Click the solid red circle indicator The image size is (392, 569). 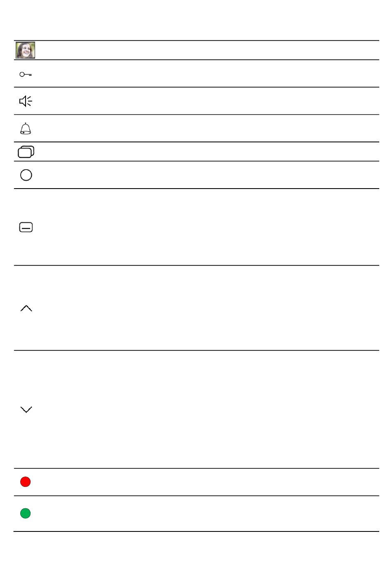point(26,482)
